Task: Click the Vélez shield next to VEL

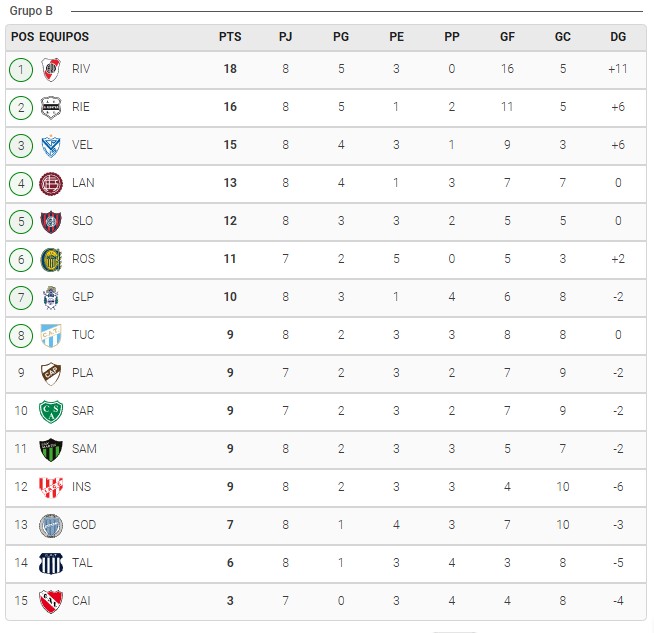Action: [x=51, y=146]
